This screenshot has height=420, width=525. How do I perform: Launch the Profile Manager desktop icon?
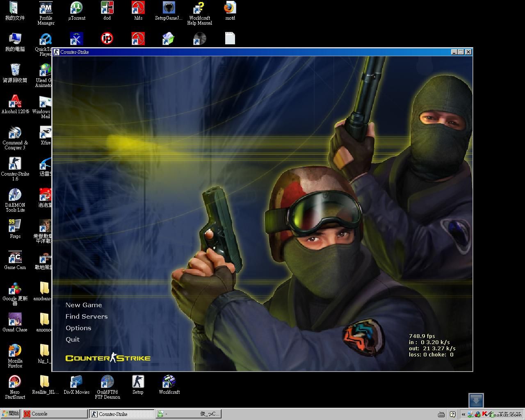click(46, 8)
